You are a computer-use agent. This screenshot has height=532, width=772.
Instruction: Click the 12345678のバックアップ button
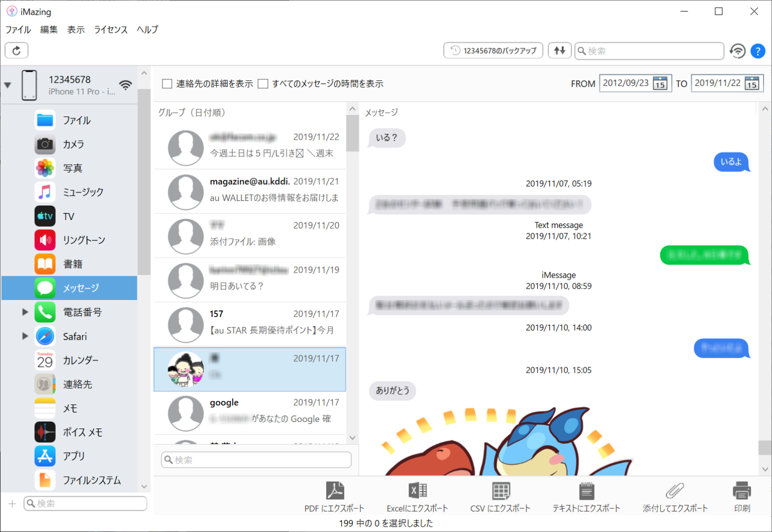pyautogui.click(x=493, y=50)
